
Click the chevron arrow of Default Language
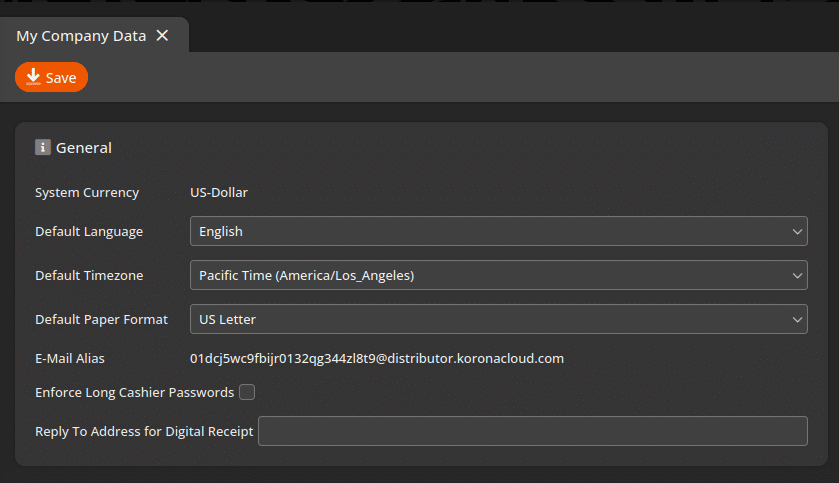click(x=797, y=231)
